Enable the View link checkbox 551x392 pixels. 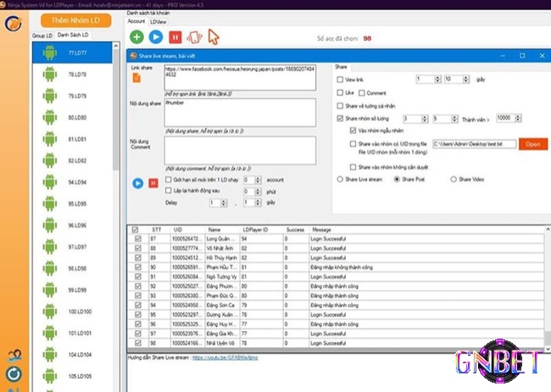340,80
